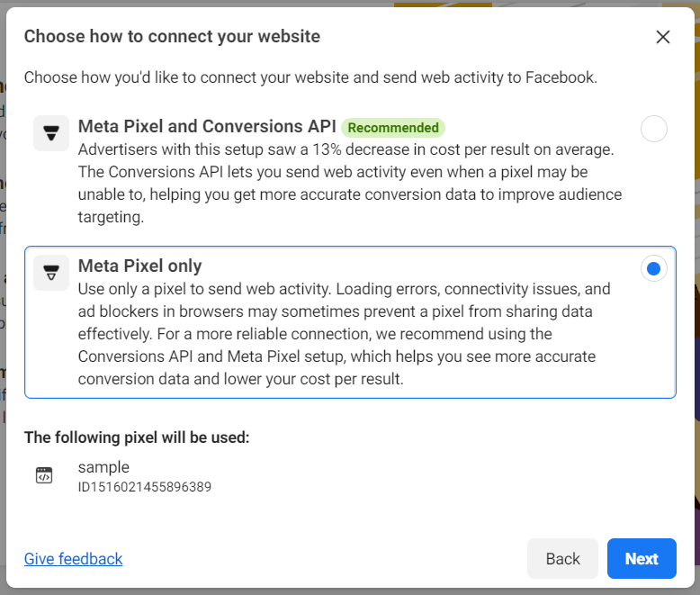Click the Meta Pixel and Conversions API icon
Image resolution: width=700 pixels, height=595 pixels.
pyautogui.click(x=51, y=133)
